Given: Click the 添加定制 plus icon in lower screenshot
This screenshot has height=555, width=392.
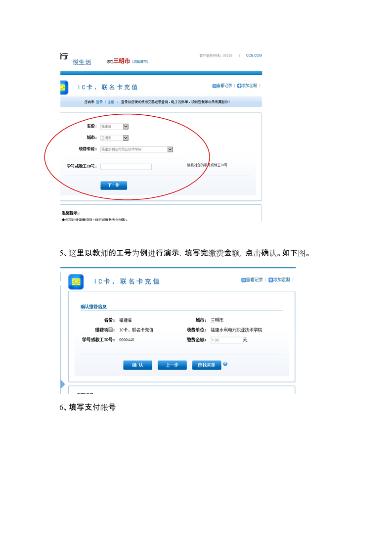Looking at the screenshot, I should (271, 280).
